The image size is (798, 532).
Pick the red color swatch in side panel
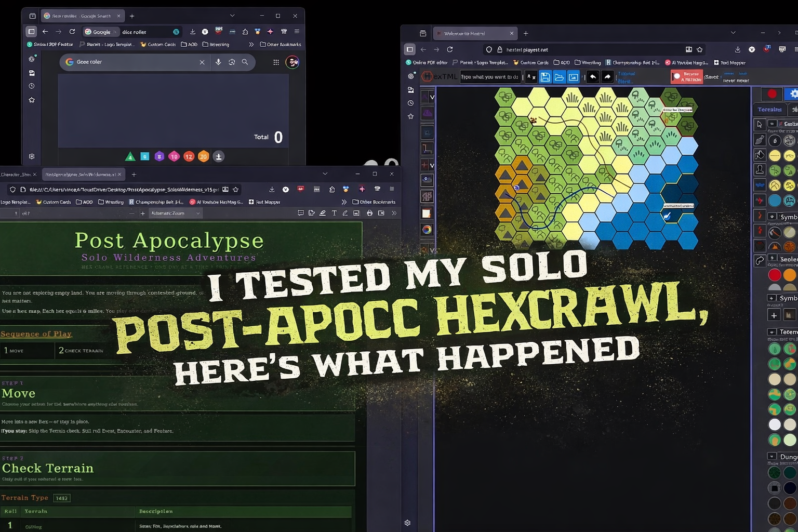pyautogui.click(x=775, y=275)
